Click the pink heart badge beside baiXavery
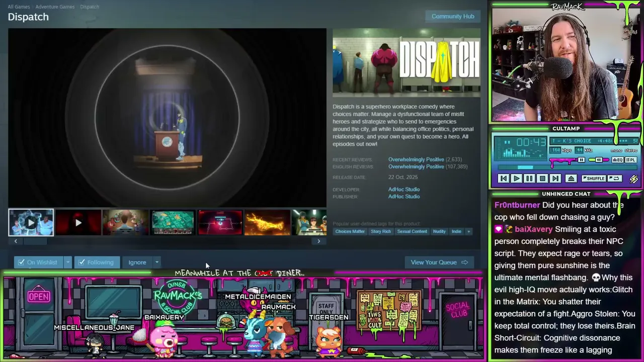The image size is (644, 362). (x=499, y=229)
